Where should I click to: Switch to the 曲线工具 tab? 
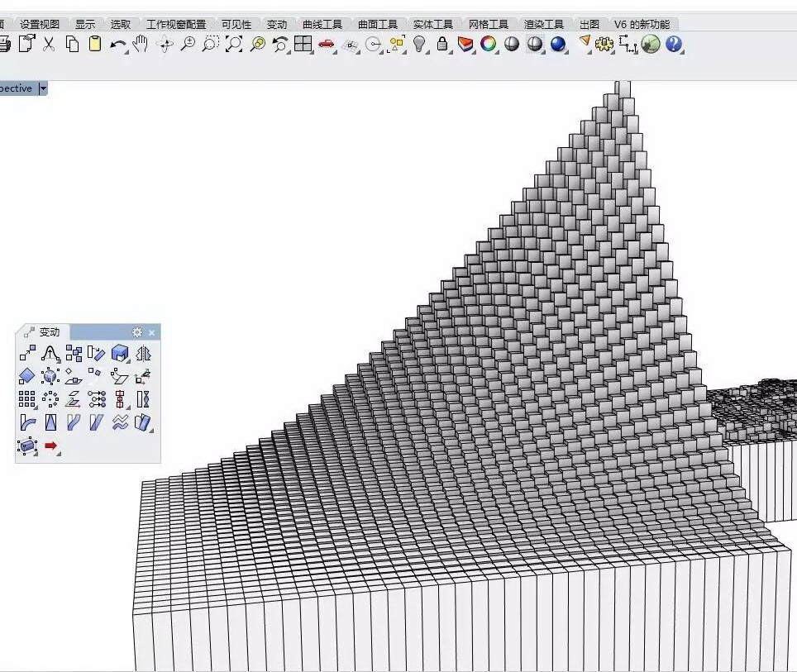point(322,24)
